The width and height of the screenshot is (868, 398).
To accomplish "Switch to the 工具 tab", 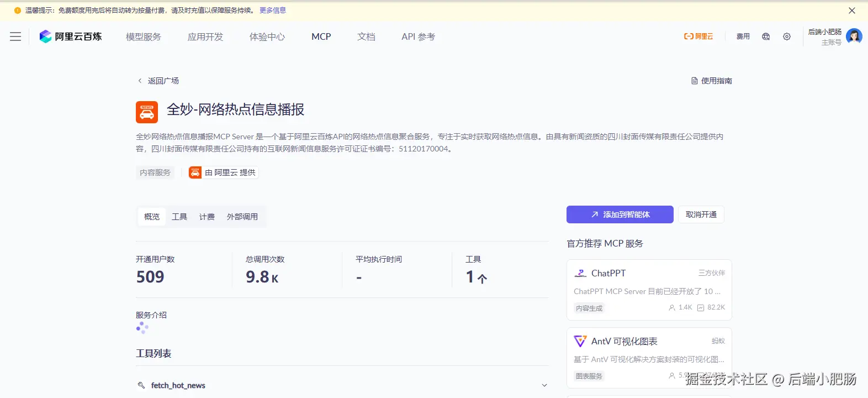I will point(179,217).
